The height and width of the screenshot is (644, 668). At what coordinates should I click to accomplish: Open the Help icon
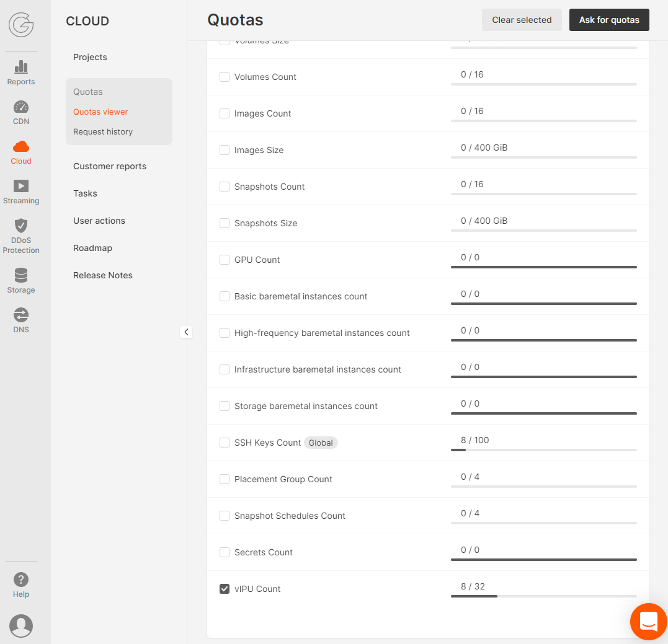20,583
